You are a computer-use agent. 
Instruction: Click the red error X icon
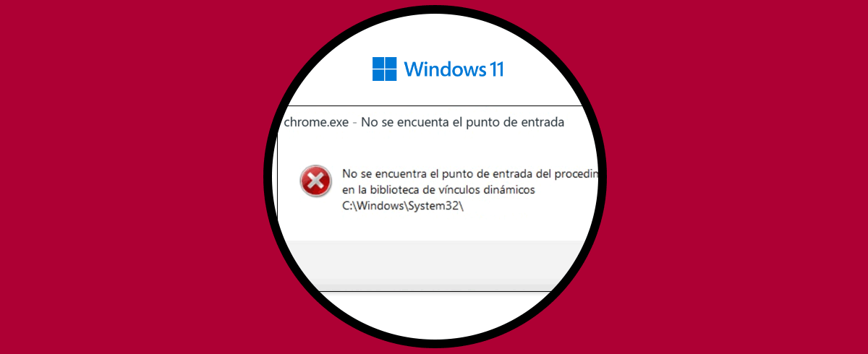point(315,182)
